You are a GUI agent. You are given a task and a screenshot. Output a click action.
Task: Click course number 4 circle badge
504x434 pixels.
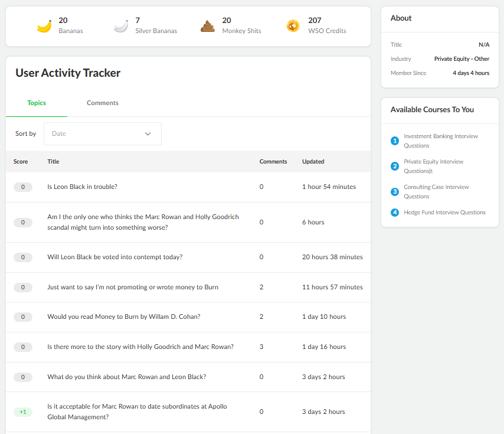click(395, 213)
